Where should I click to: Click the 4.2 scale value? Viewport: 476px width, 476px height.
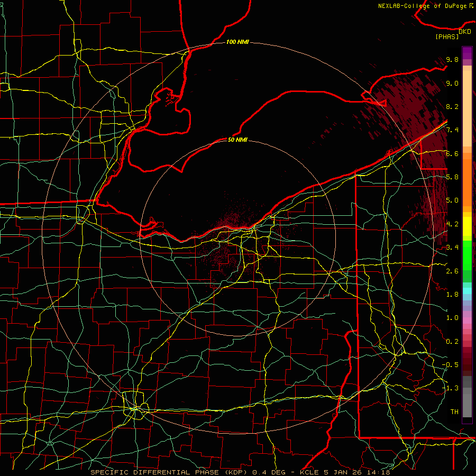tap(452, 224)
